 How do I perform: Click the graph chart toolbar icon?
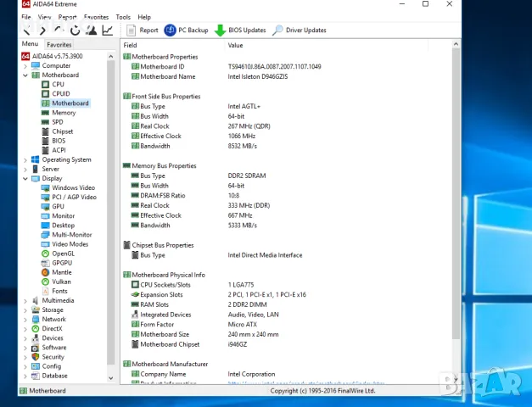[108, 31]
